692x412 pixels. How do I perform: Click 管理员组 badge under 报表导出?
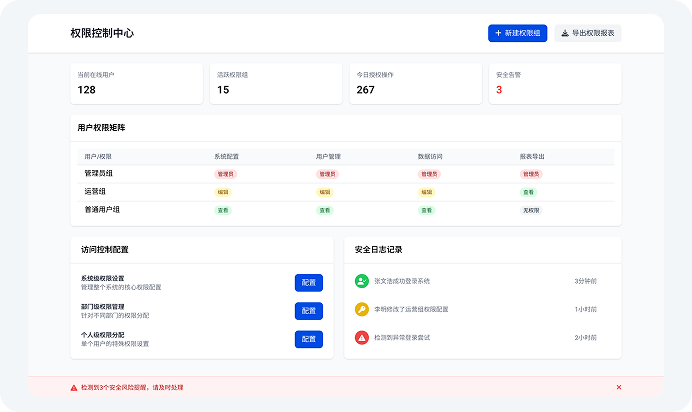pyautogui.click(x=531, y=174)
